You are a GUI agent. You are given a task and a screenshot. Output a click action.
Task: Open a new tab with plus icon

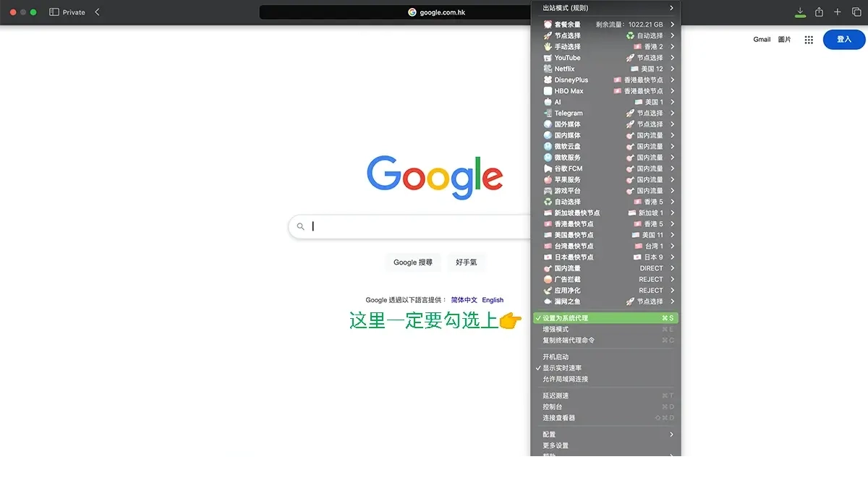tap(838, 12)
